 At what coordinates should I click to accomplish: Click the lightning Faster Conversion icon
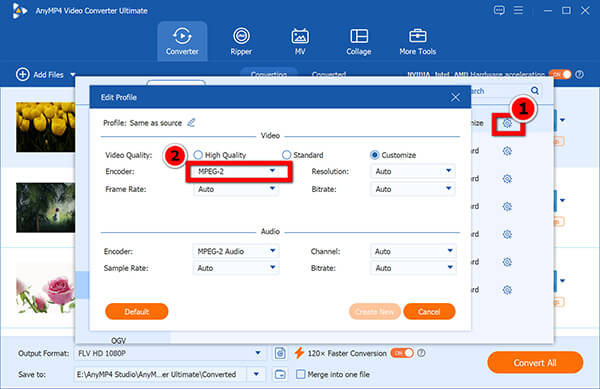[x=299, y=353]
